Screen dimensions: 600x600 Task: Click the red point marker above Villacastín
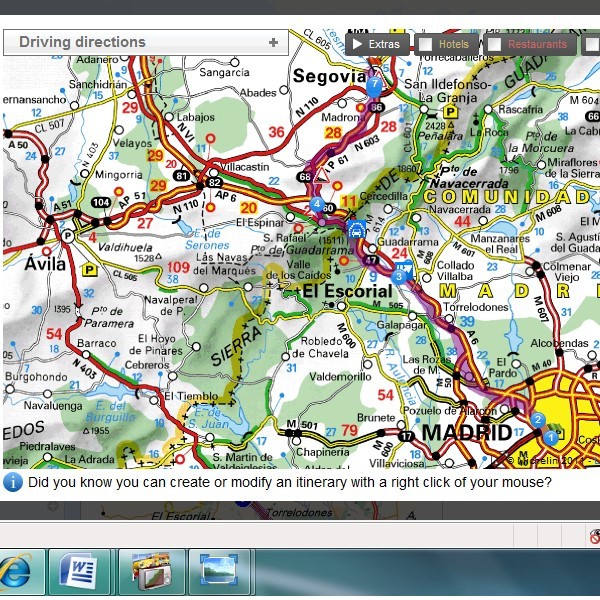click(x=210, y=138)
